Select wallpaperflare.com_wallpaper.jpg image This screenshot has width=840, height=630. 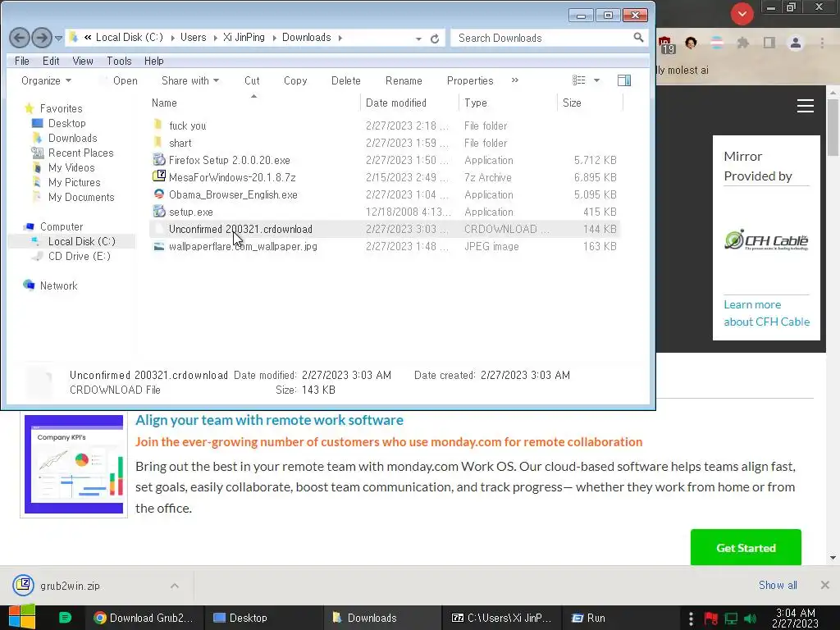(x=385, y=246)
